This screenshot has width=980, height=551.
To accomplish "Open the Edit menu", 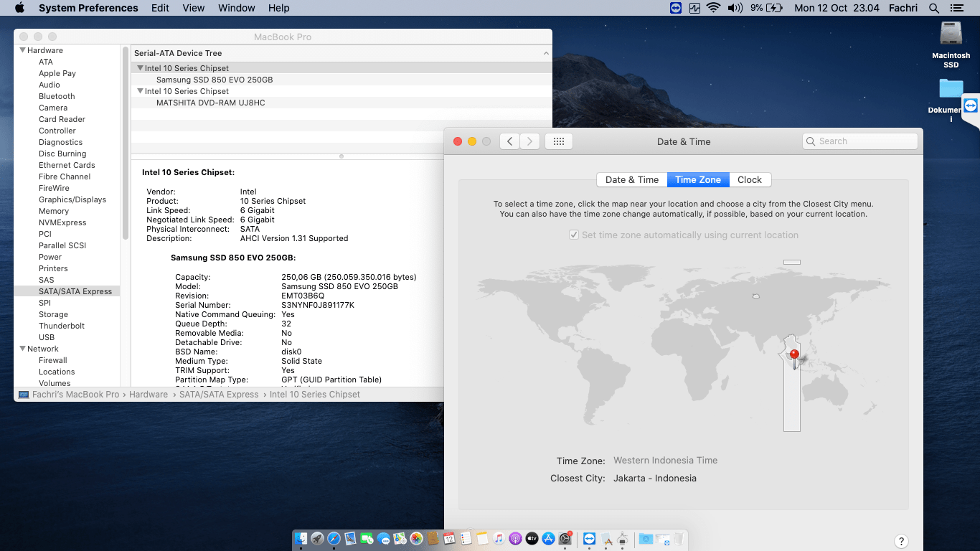I will point(160,8).
